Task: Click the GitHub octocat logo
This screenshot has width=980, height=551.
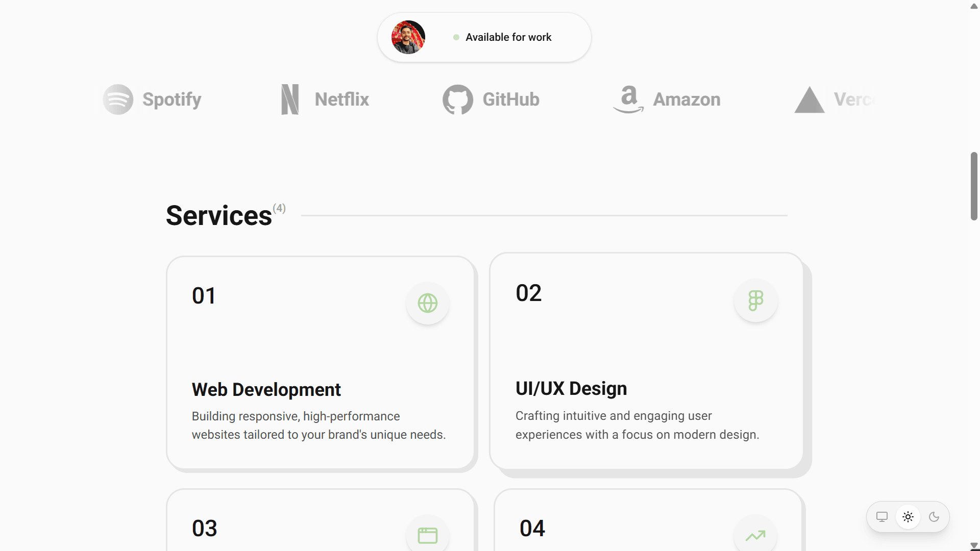Action: [x=458, y=99]
